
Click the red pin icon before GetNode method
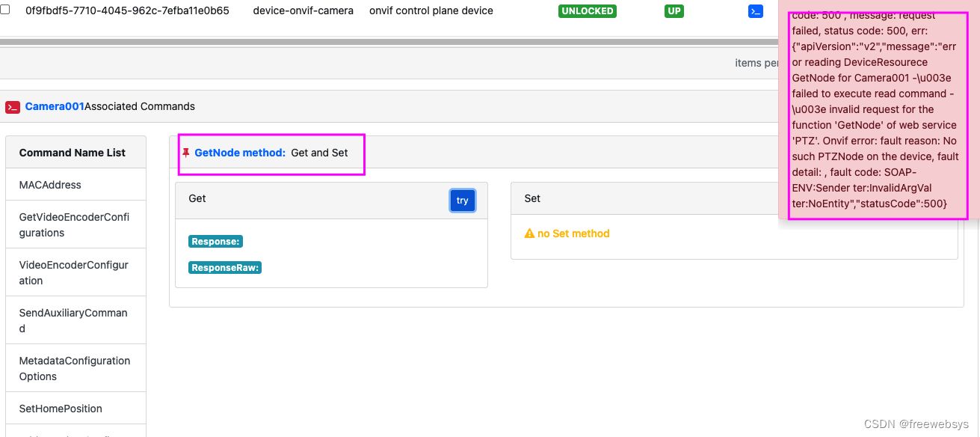click(x=186, y=153)
